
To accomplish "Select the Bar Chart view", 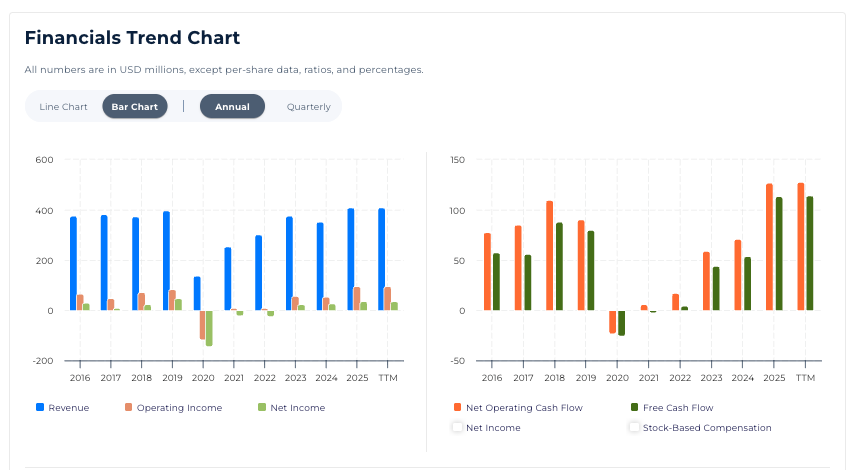I will (x=134, y=107).
